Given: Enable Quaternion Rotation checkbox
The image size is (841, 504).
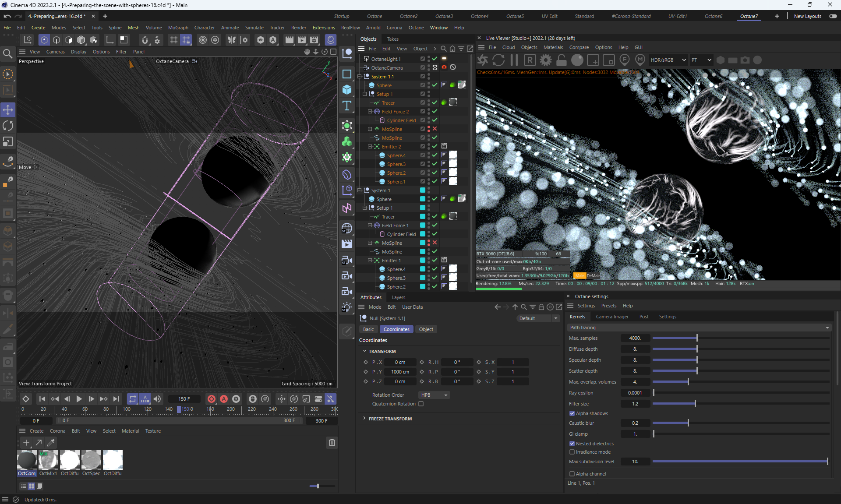Looking at the screenshot, I should tap(421, 404).
